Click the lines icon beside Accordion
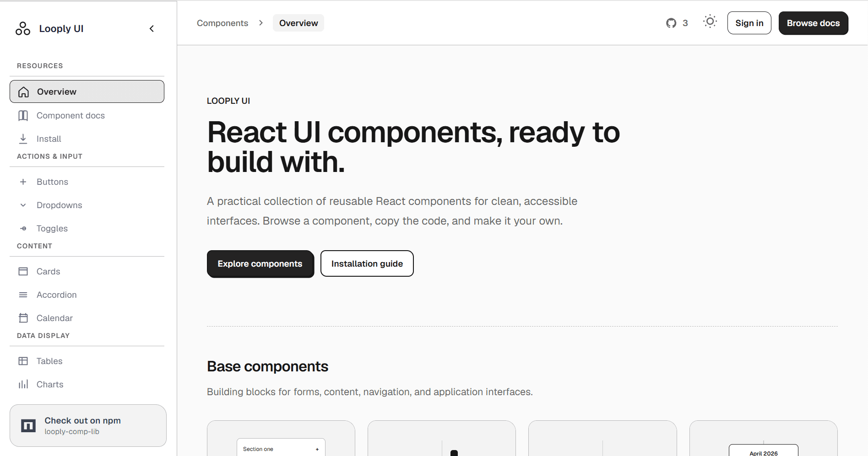The image size is (868, 456). [23, 295]
